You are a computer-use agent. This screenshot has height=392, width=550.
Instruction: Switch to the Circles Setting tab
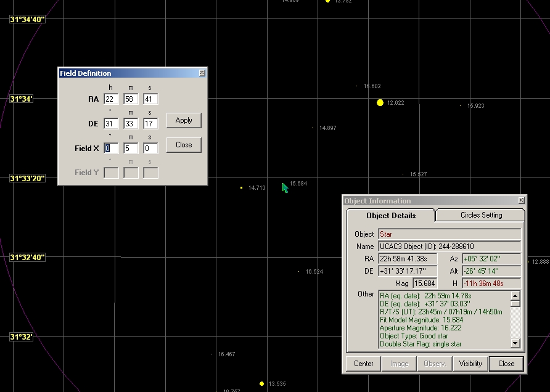(481, 215)
